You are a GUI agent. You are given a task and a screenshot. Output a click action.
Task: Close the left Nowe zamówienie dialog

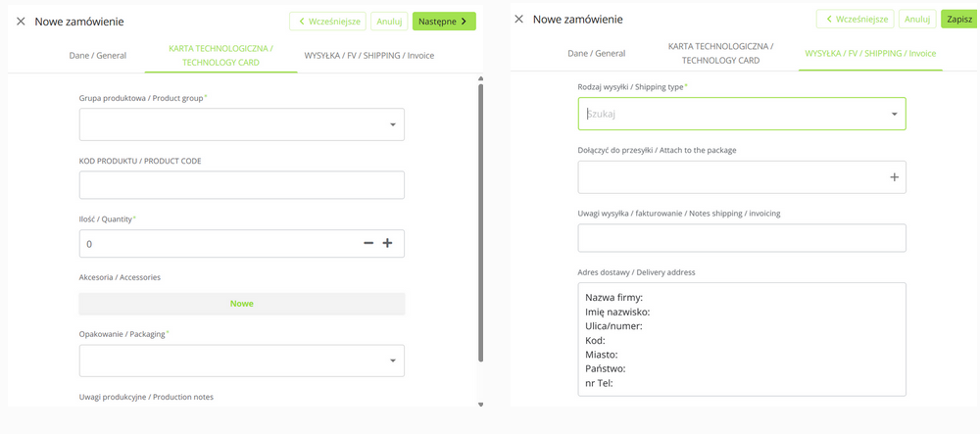tap(21, 22)
